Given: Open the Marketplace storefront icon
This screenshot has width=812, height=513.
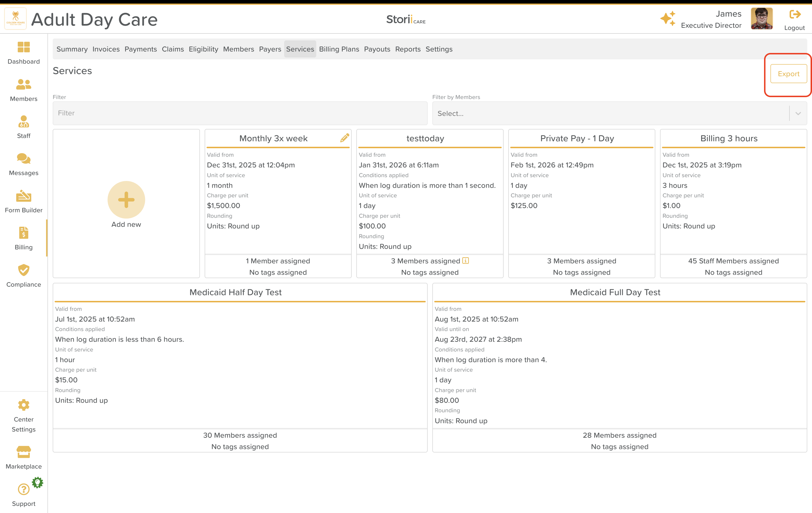Looking at the screenshot, I should tap(24, 452).
